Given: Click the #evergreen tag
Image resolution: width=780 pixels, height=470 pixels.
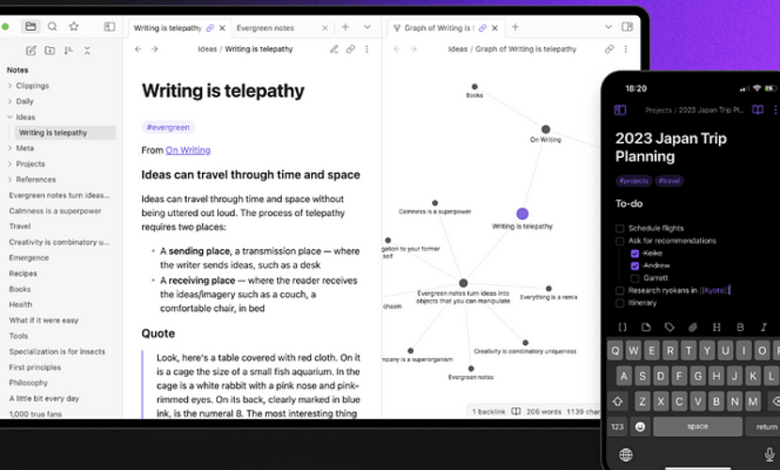Looking at the screenshot, I should [x=168, y=127].
